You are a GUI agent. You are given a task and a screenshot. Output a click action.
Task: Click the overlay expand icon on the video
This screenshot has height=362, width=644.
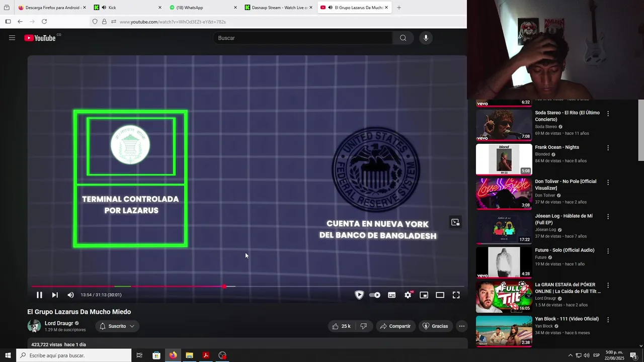pyautogui.click(x=455, y=222)
